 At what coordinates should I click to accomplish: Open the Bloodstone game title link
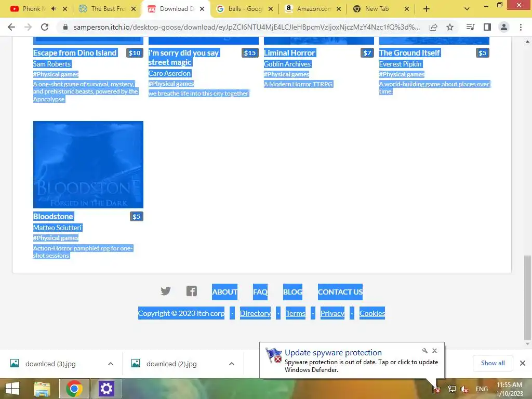pos(54,217)
